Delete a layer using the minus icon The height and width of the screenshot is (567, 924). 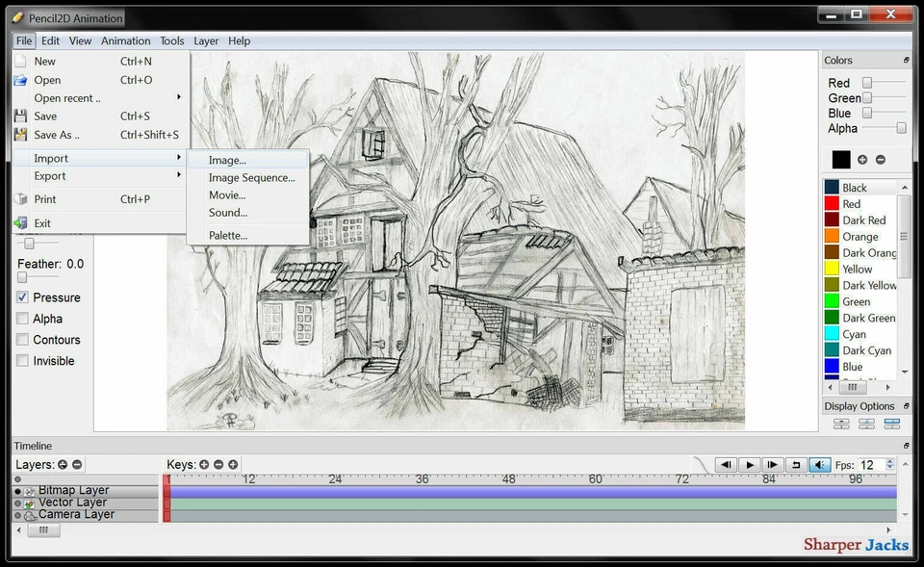pos(78,464)
